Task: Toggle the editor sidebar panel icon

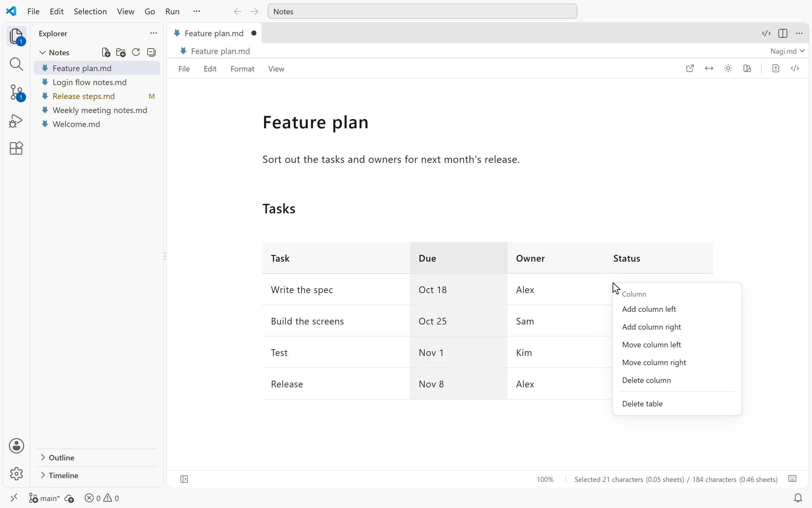Action: pos(184,479)
